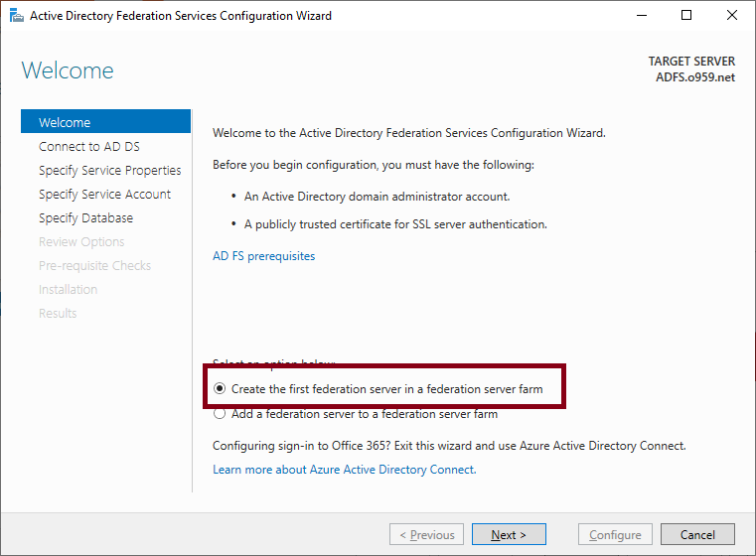This screenshot has height=556, width=756.
Task: Go to the Connect to AD DS step
Action: [x=89, y=147]
